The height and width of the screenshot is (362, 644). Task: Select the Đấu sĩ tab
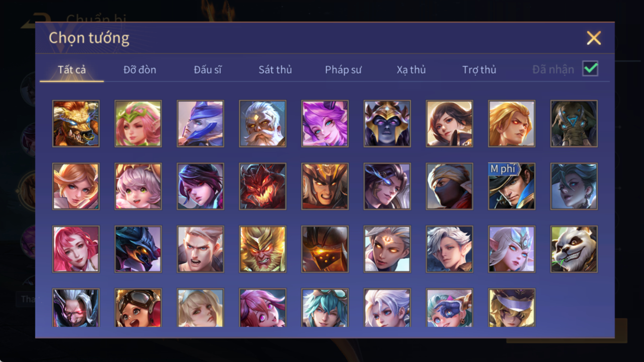(x=208, y=70)
